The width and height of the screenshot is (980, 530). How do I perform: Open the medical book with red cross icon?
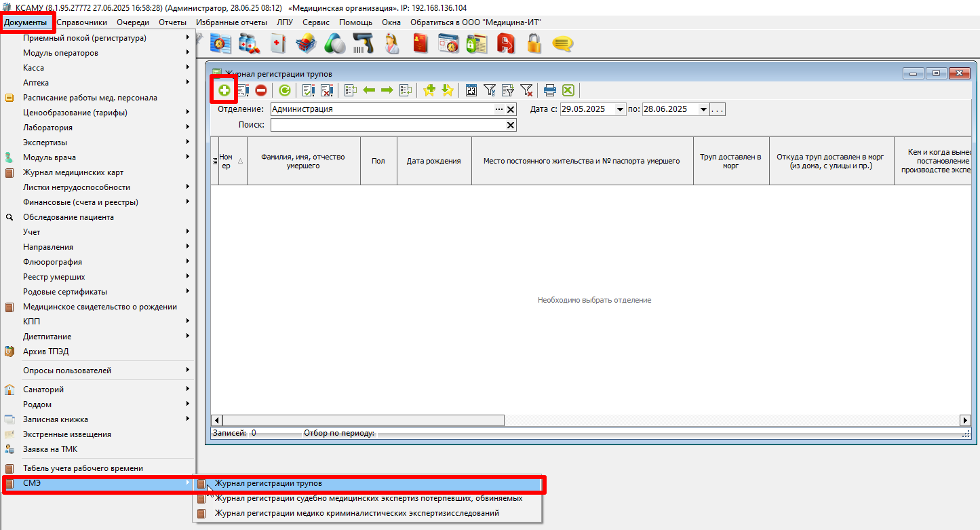pyautogui.click(x=277, y=44)
